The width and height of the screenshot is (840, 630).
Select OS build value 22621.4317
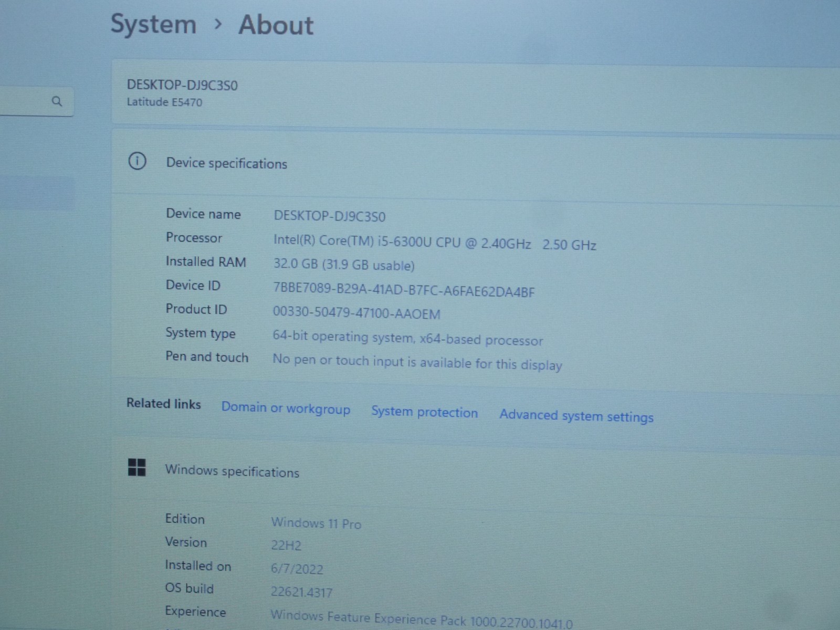coord(302,592)
